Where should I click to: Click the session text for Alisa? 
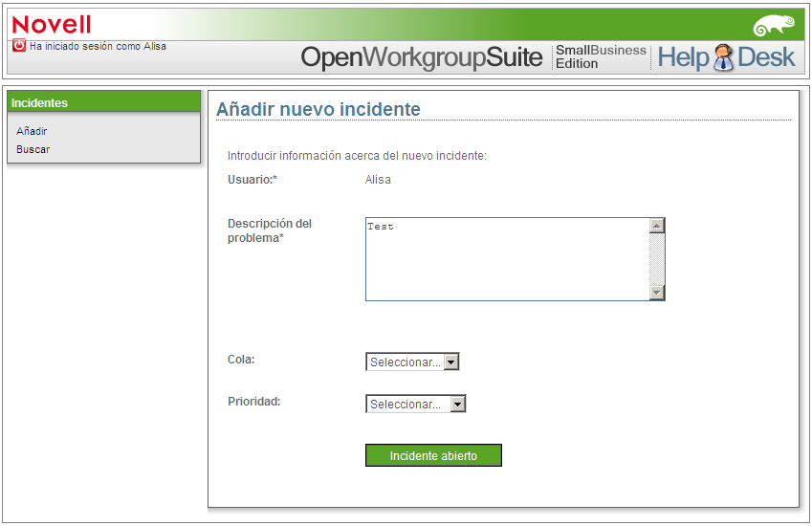point(98,46)
